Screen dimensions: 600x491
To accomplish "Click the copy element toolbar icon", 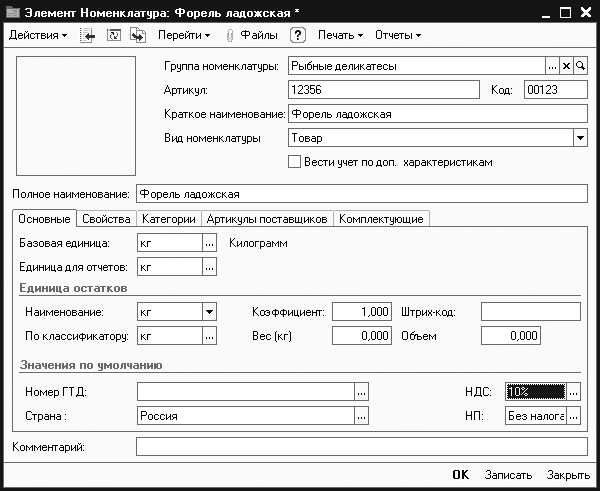I will click(x=138, y=35).
